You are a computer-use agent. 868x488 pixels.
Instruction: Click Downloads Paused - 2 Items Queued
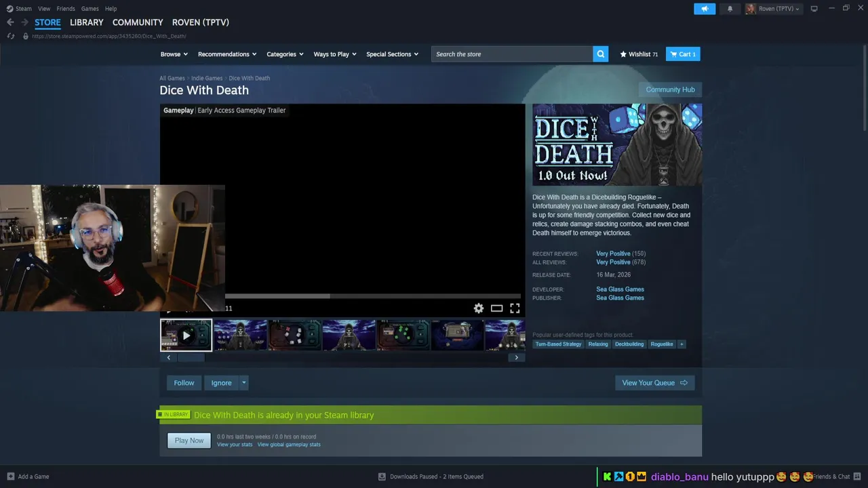tap(437, 476)
